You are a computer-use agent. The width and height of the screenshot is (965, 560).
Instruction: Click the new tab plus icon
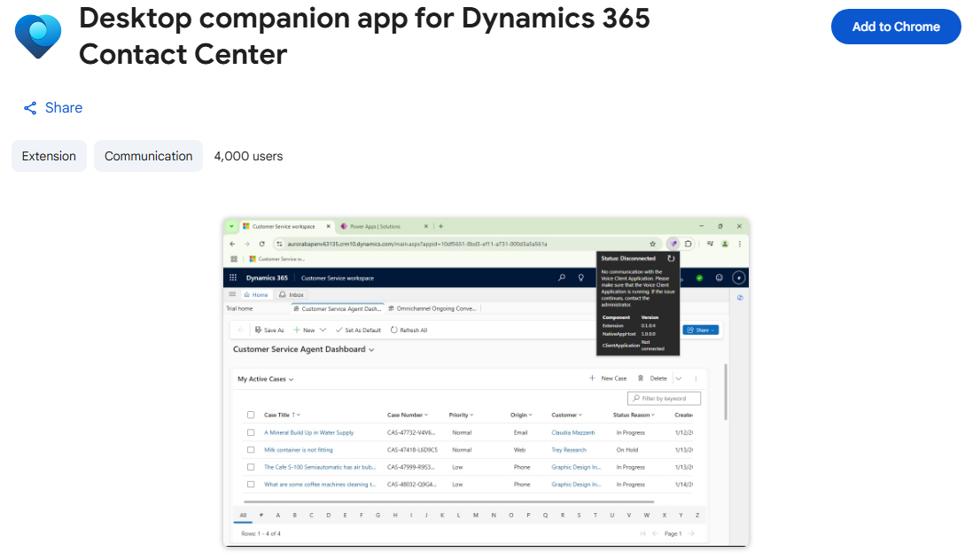[x=440, y=227]
